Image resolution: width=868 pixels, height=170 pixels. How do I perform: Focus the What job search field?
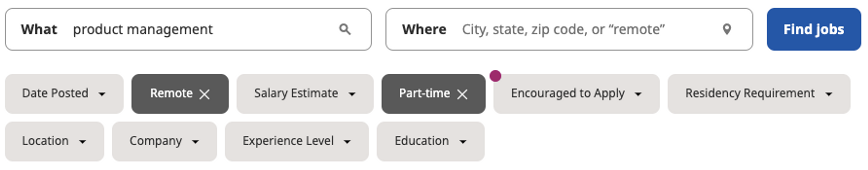pyautogui.click(x=202, y=30)
